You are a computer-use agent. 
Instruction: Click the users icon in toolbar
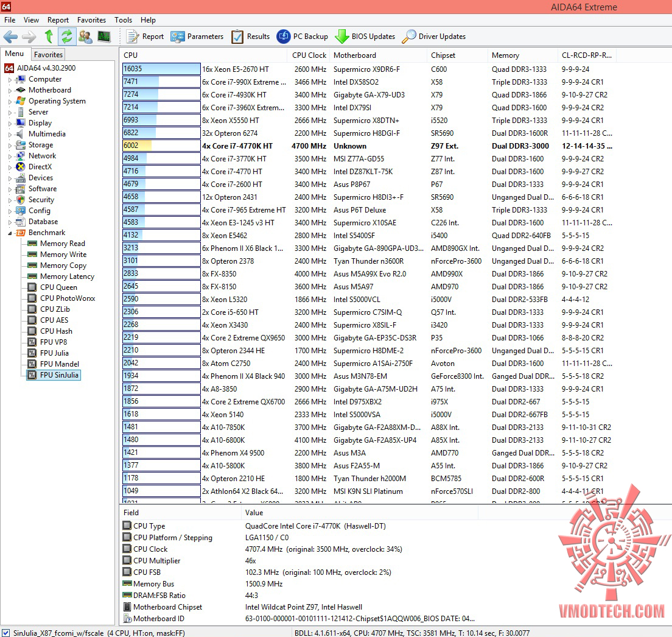85,37
